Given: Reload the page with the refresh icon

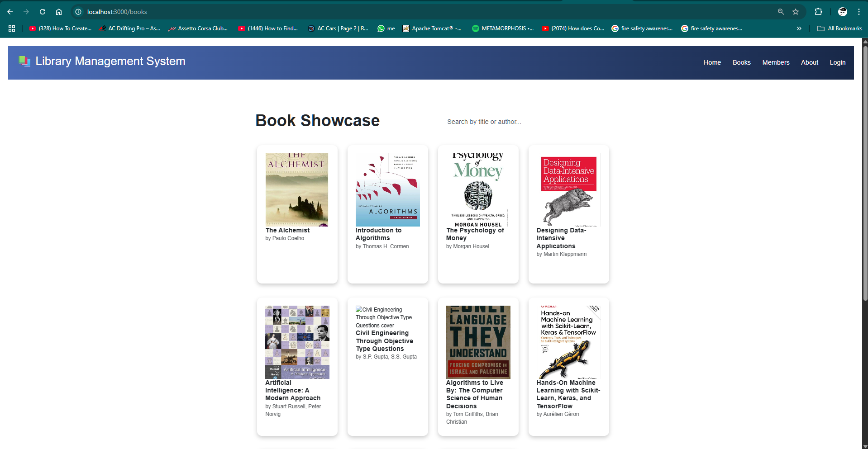Looking at the screenshot, I should coord(43,12).
